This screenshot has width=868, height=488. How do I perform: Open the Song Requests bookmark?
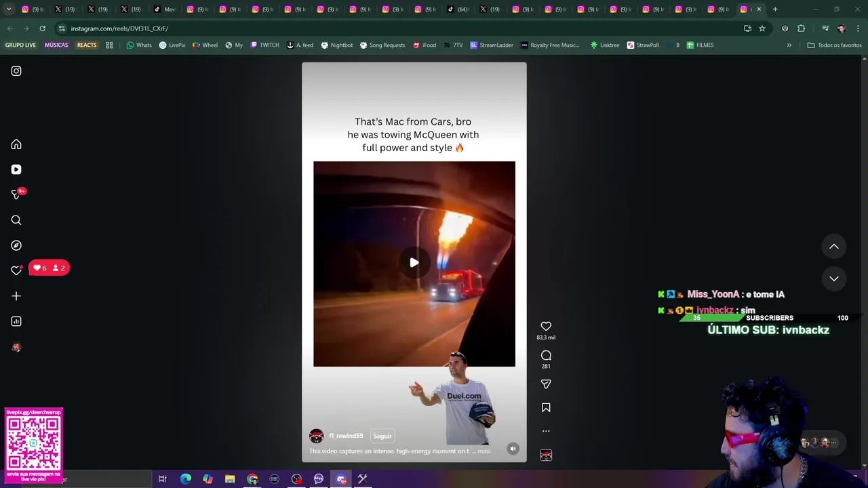pos(382,45)
